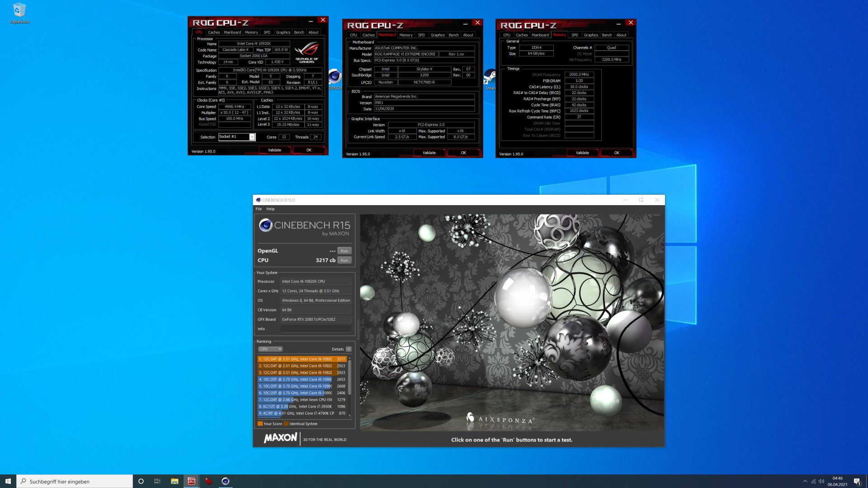Open About tab in first CPU-Z window
The height and width of the screenshot is (488, 868).
314,33
